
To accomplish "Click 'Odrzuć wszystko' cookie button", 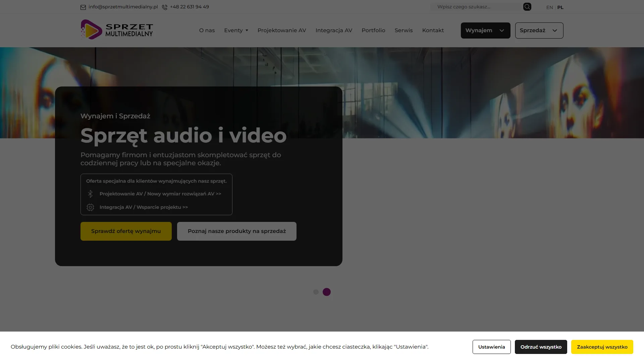I will 541,347.
